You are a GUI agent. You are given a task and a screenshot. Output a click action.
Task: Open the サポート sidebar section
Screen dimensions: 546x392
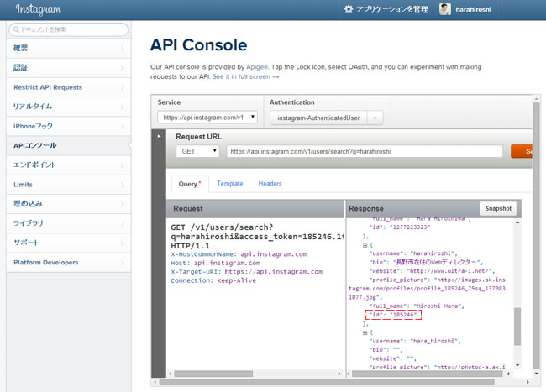69,243
